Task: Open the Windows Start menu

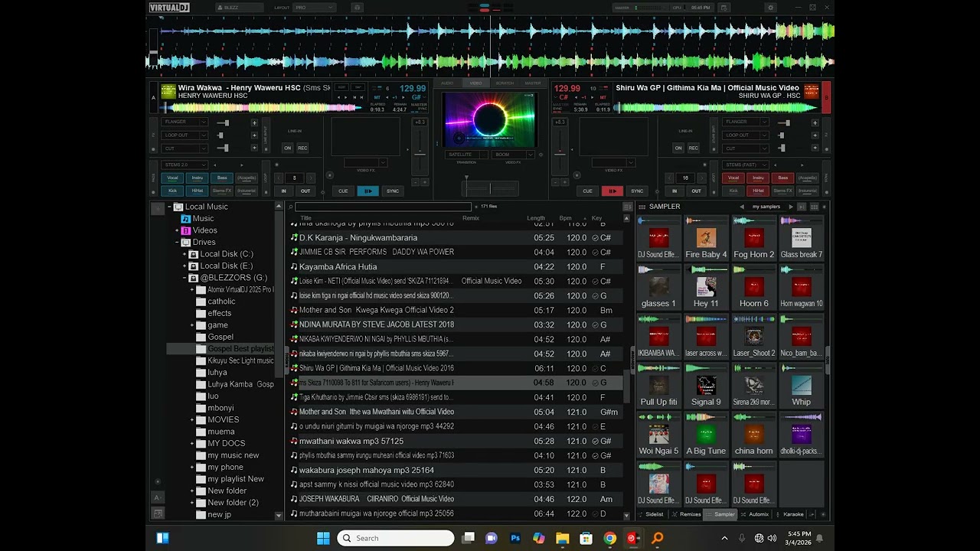Action: click(323, 538)
